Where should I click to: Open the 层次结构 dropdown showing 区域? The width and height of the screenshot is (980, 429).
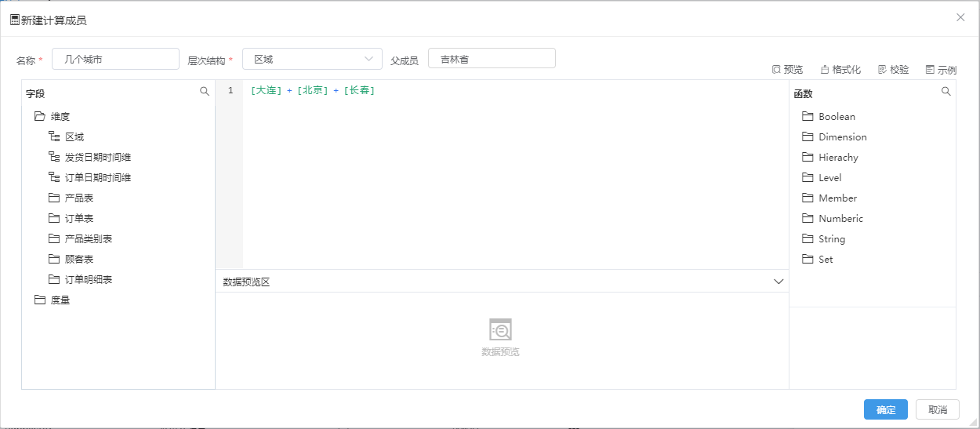pyautogui.click(x=312, y=59)
